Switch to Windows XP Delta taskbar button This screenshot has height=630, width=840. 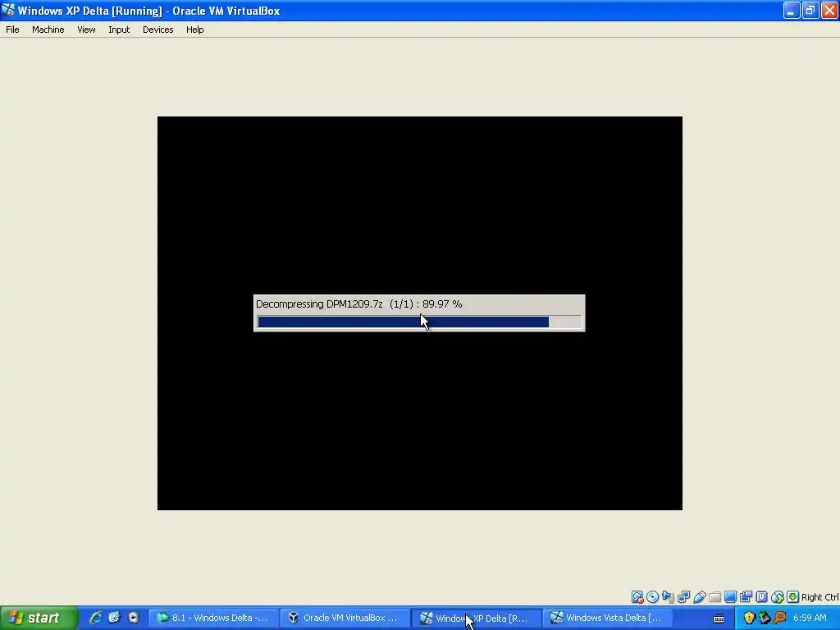(477, 618)
